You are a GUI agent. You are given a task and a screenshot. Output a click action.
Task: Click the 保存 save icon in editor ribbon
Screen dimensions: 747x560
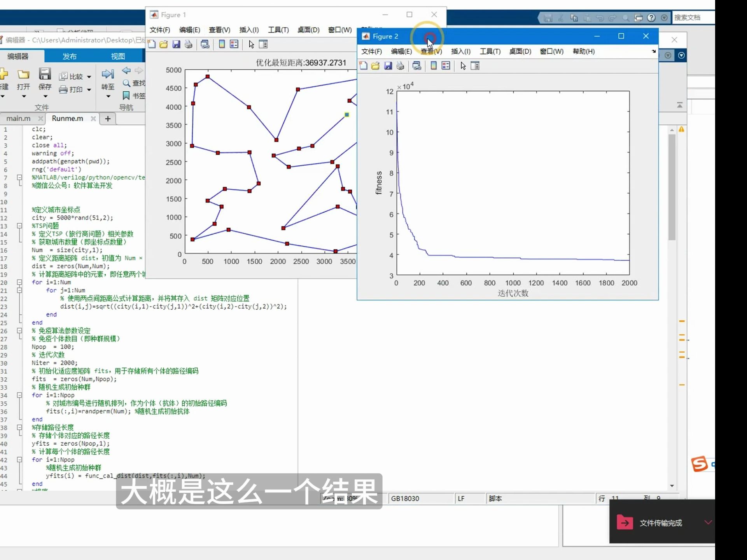tap(45, 74)
